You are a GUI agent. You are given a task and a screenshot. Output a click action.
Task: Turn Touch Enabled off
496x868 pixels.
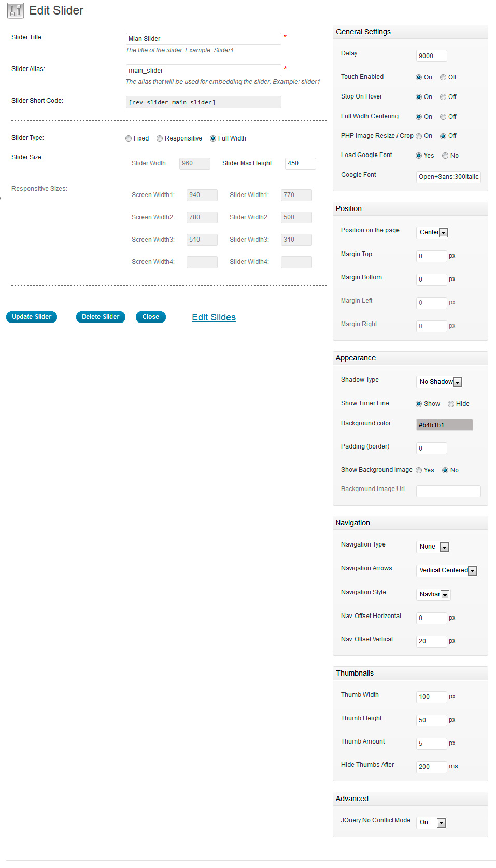[443, 77]
